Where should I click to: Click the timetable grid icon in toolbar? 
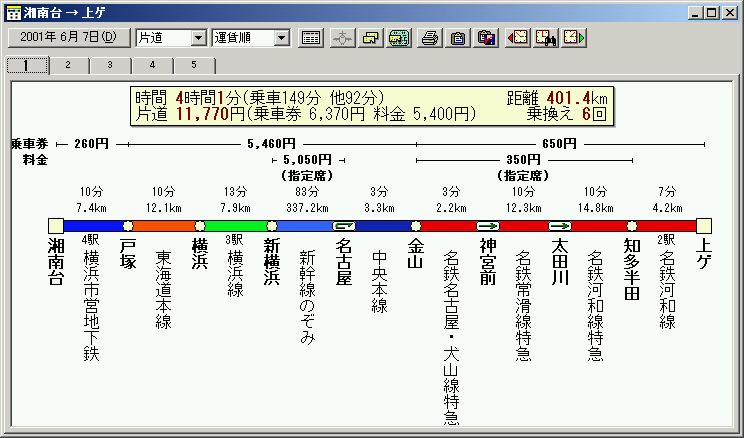pyautogui.click(x=311, y=38)
